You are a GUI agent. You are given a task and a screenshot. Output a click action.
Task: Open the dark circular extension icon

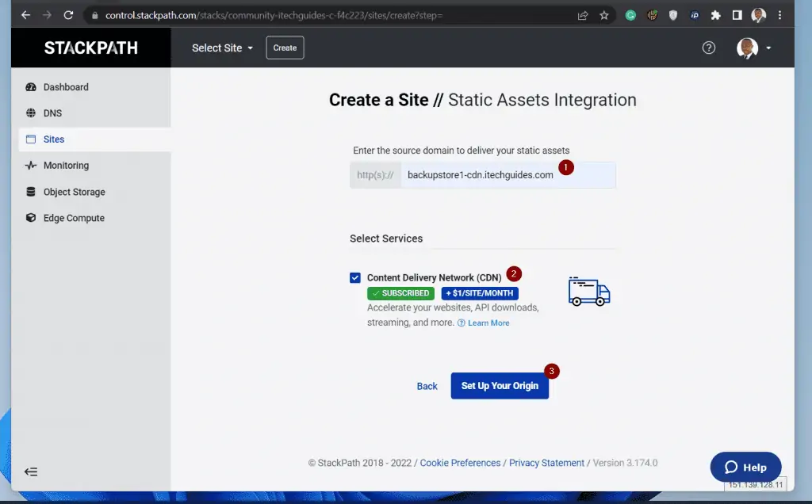click(x=652, y=16)
